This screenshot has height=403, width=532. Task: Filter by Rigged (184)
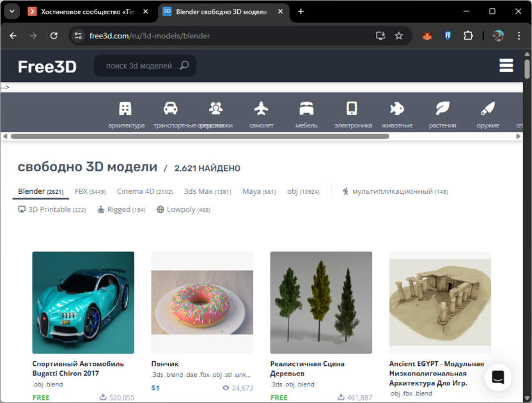point(121,209)
